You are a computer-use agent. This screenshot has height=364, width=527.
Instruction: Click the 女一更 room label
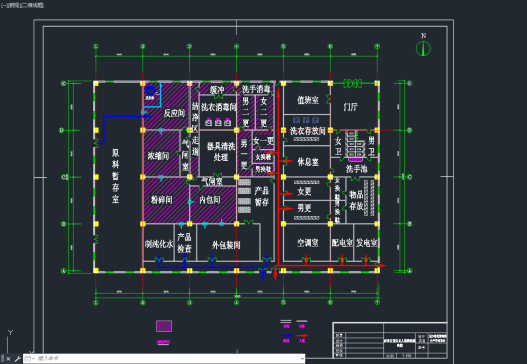(x=264, y=141)
